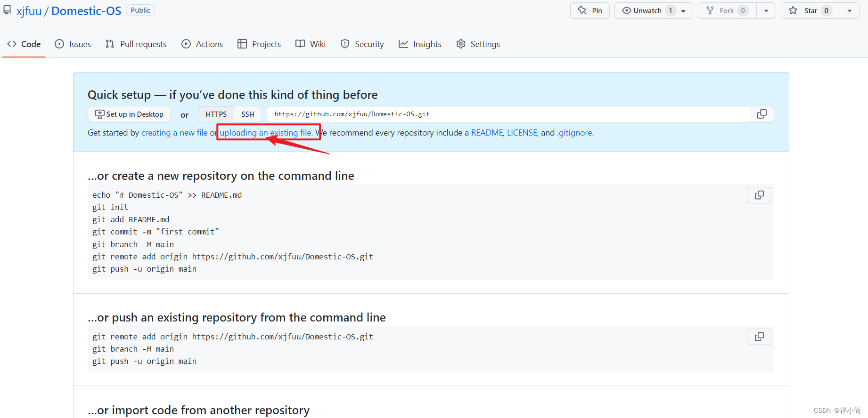Select the HTTPS clone URL option
Viewport: 868px width, 418px height.
216,114
